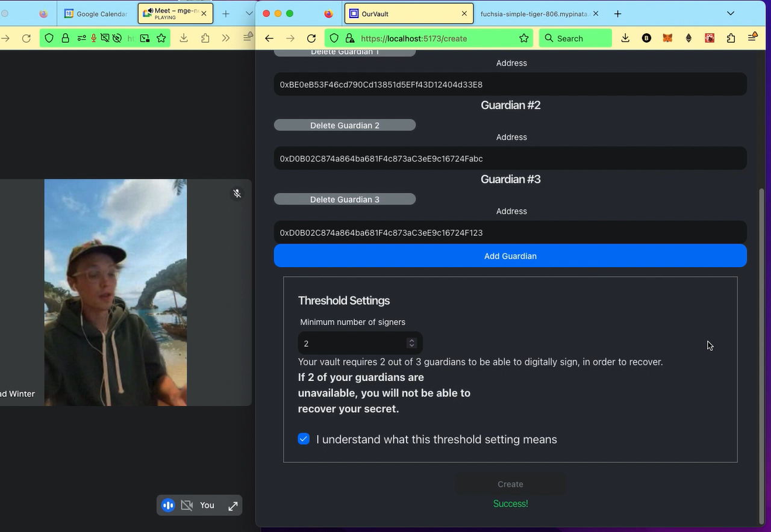
Task: Go forward in the Meet browser window
Action: tap(5, 39)
